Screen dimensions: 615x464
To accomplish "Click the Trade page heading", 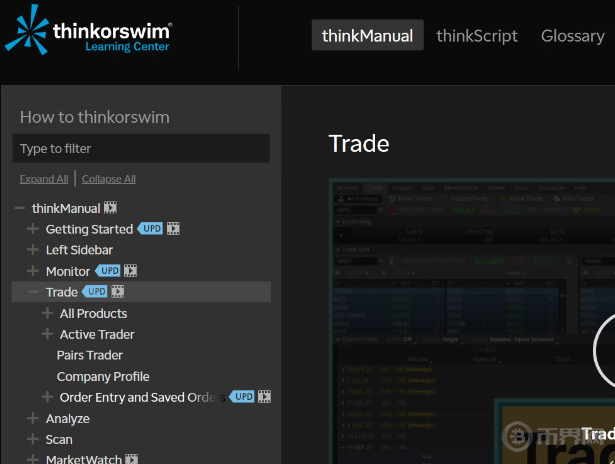I will point(359,144).
